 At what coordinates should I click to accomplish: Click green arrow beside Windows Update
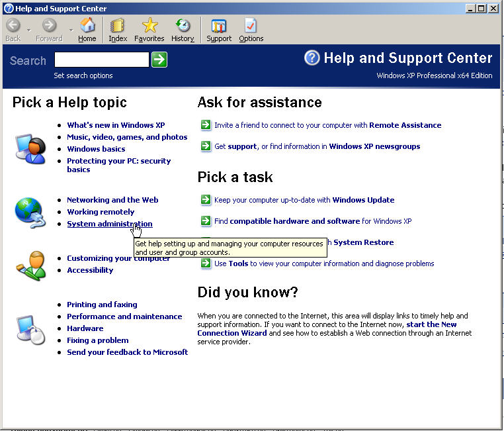(206, 200)
